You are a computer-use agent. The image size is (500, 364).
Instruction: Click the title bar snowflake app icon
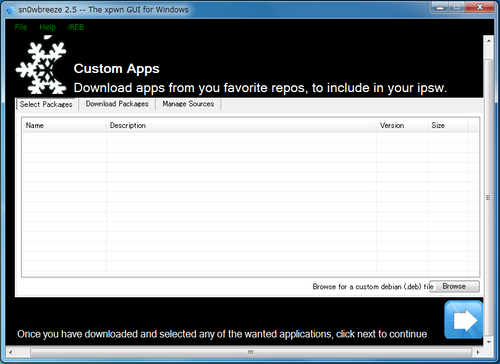click(11, 10)
